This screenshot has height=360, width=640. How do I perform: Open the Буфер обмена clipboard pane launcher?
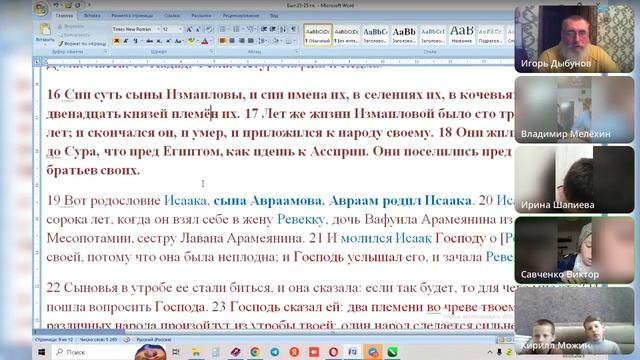pyautogui.click(x=106, y=51)
